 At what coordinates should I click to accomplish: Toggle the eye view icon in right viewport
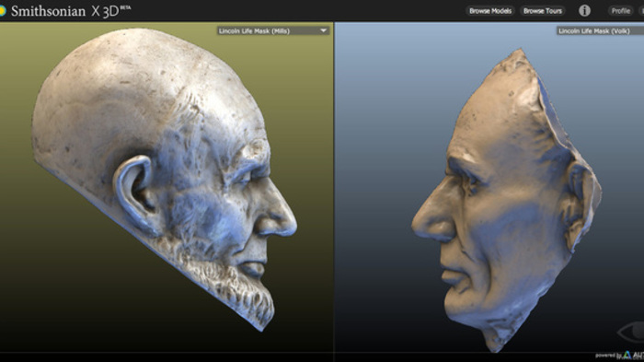(632, 333)
